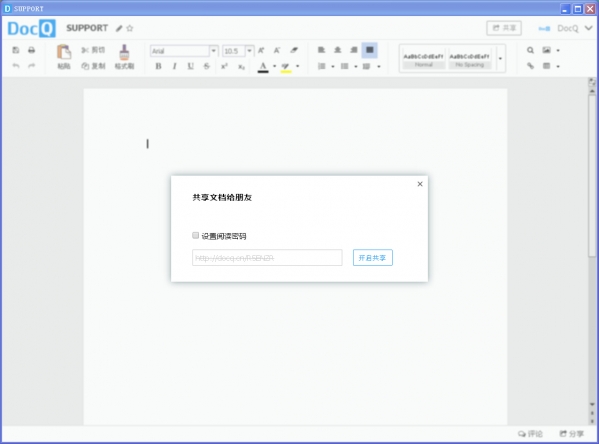The height and width of the screenshot is (444, 599).
Task: Open the font color dropdown arrow
Action: 274,66
